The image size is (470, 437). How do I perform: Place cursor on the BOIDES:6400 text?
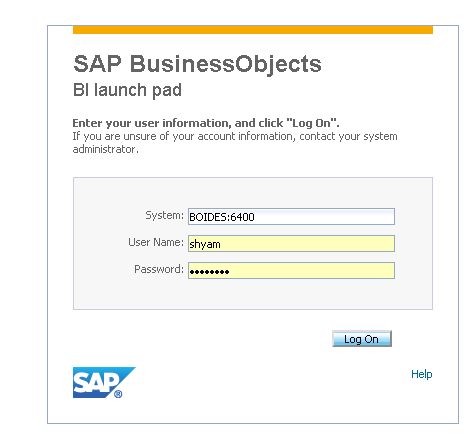(222, 217)
